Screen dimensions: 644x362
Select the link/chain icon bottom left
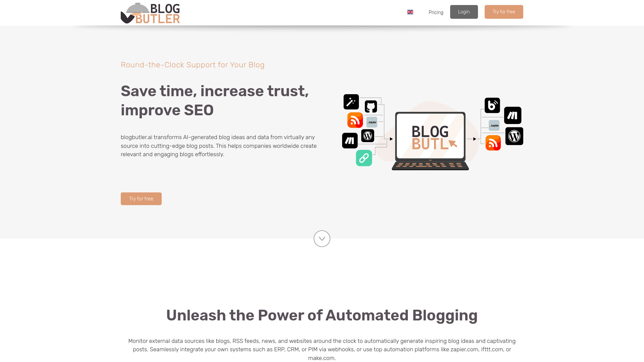pyautogui.click(x=364, y=158)
